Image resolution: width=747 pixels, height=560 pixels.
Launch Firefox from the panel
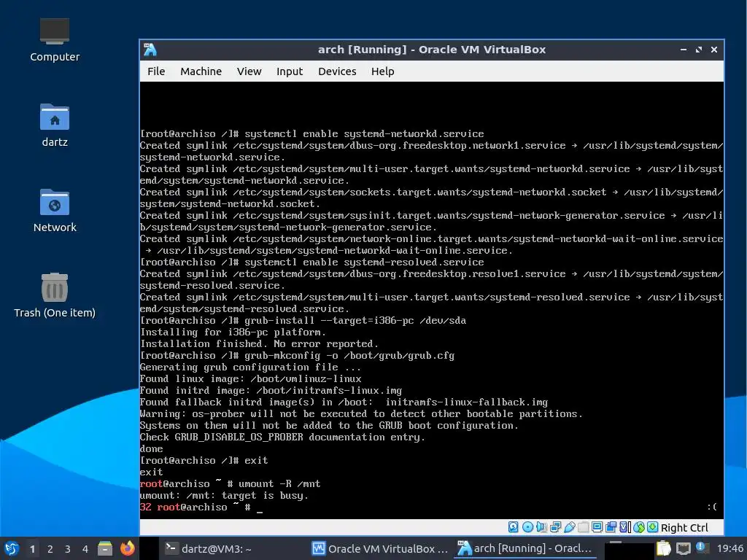127,548
